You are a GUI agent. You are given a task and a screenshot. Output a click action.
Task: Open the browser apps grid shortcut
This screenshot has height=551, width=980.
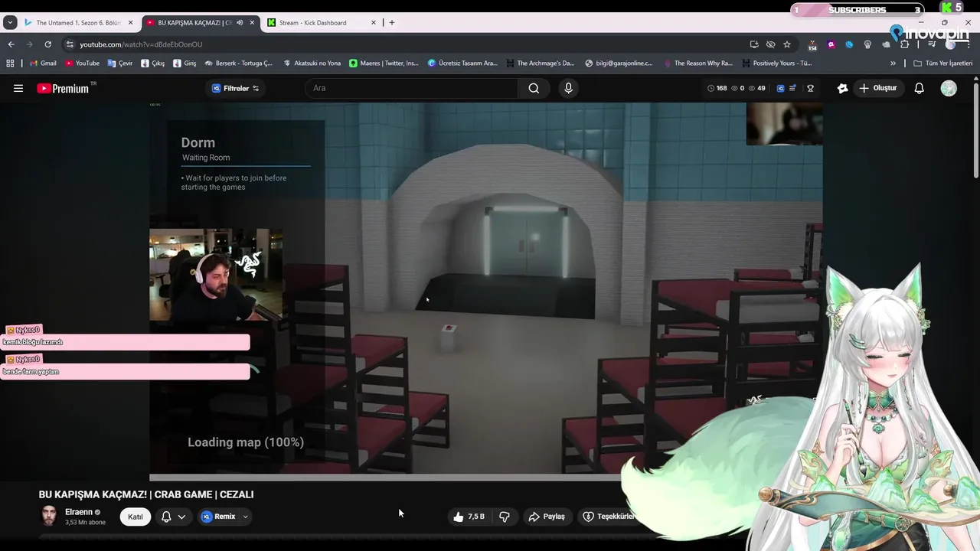click(x=11, y=64)
